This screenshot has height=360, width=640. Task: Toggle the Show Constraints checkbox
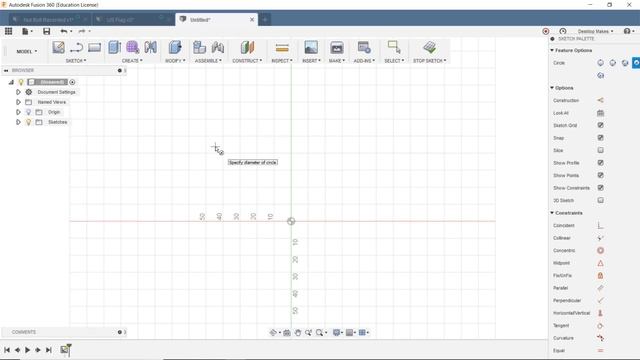600,188
